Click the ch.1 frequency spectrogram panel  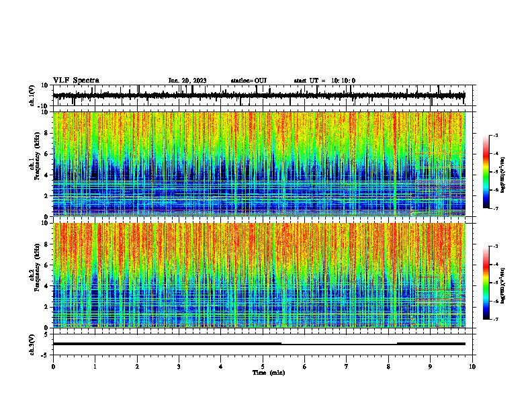[x=259, y=164]
